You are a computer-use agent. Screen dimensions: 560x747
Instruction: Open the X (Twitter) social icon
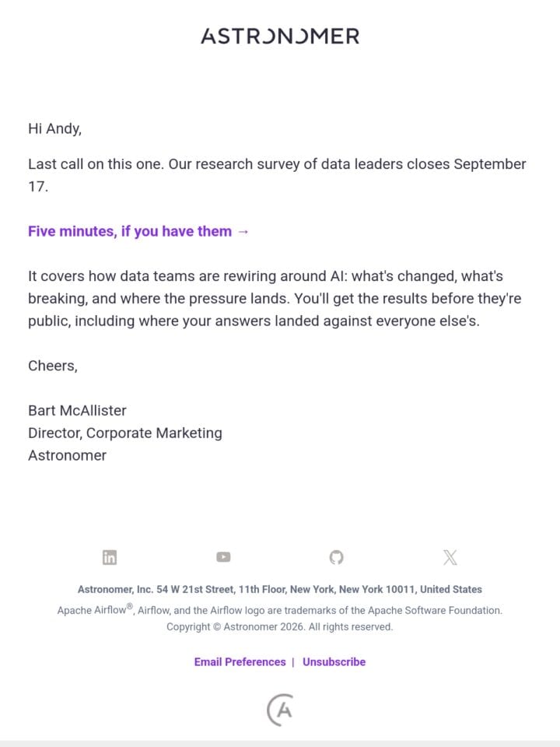(450, 557)
